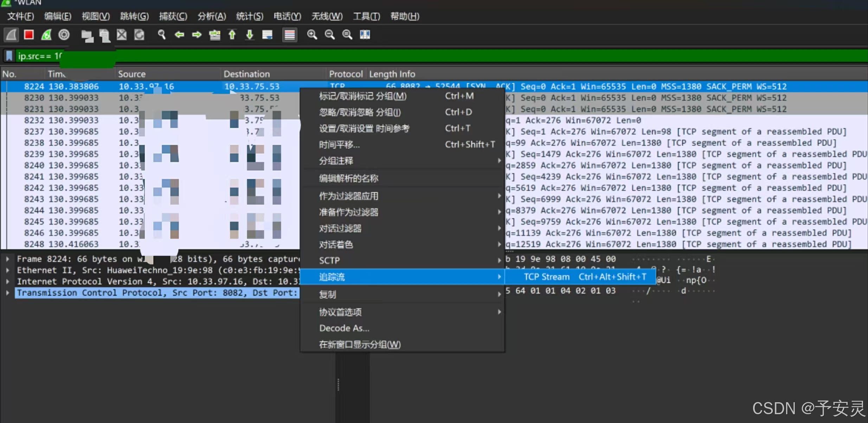Click the resize columns icon
Screen dimensions: 868x423
pos(365,35)
